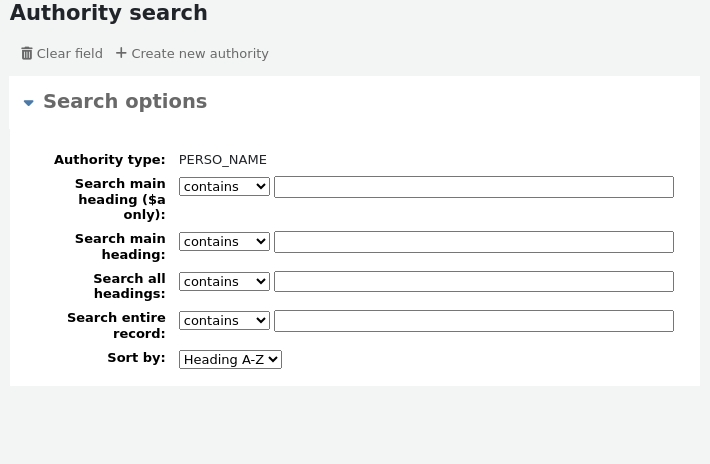710x464 pixels.
Task: Open the 'contains' dropdown for Search main heading
Action: tap(224, 242)
